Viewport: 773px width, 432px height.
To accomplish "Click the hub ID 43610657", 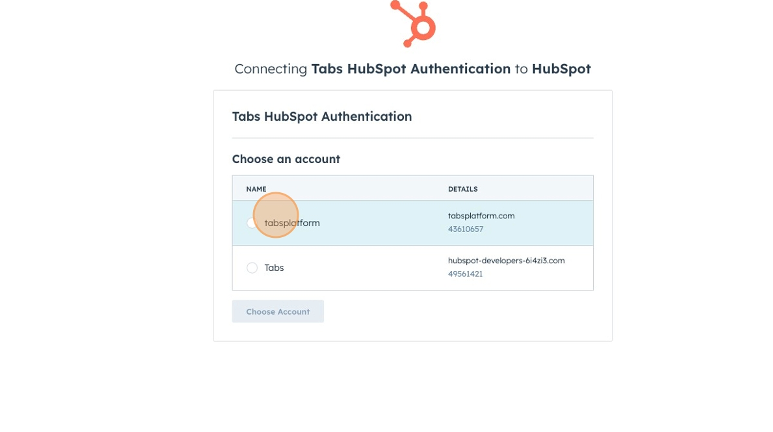I will 465,229.
